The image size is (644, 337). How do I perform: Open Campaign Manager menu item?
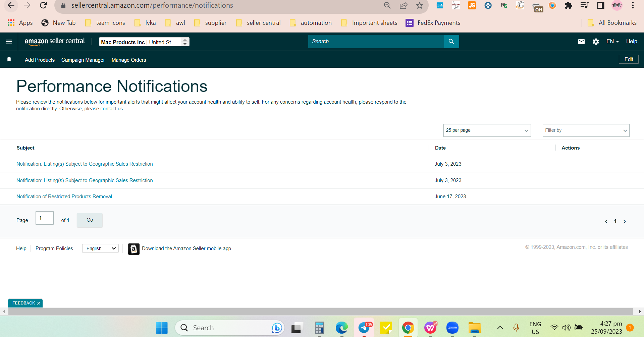(x=83, y=60)
